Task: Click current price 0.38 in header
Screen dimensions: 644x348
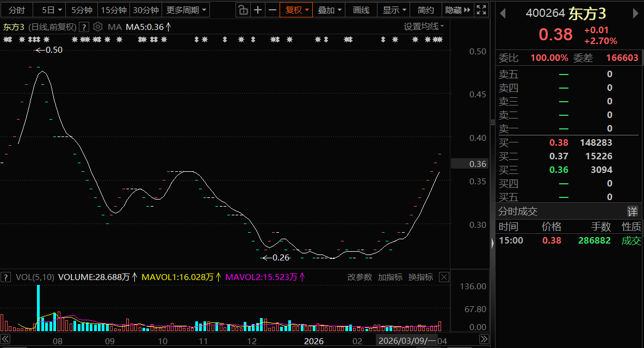Action: [x=555, y=34]
